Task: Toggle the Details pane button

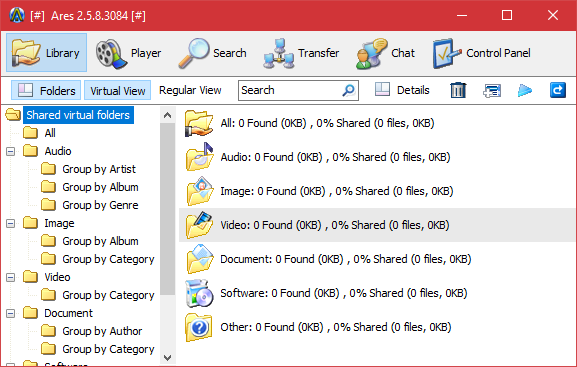Action: (401, 90)
